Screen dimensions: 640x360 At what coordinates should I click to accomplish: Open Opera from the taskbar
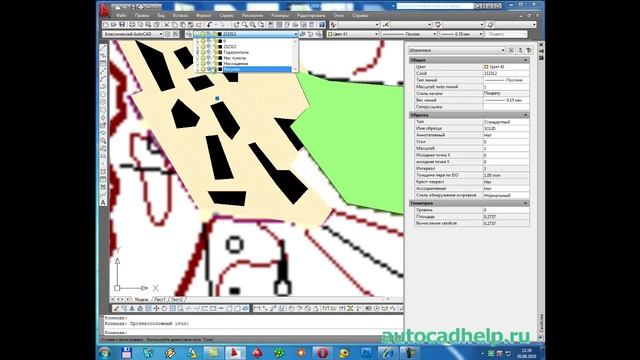tap(322, 352)
